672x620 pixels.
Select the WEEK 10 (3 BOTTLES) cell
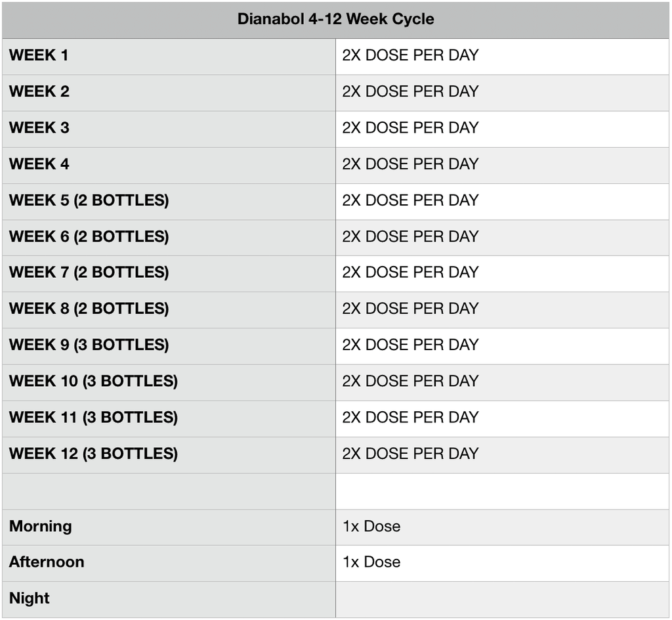click(93, 381)
